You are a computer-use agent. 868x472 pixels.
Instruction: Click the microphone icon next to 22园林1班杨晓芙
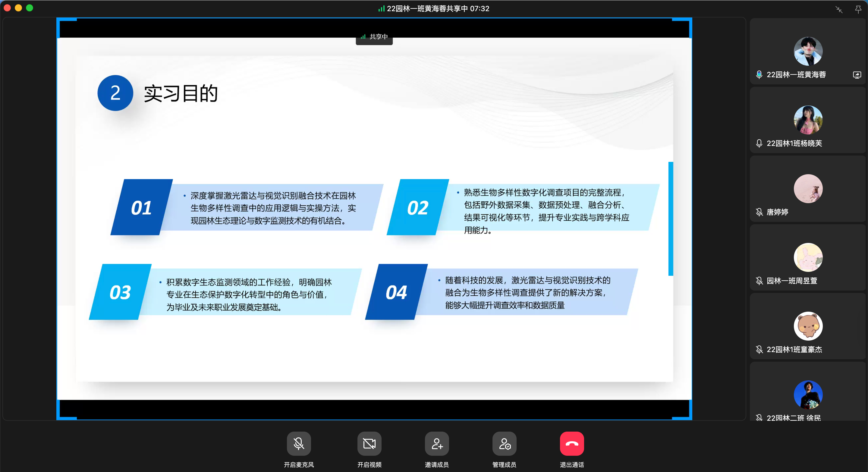pos(759,143)
